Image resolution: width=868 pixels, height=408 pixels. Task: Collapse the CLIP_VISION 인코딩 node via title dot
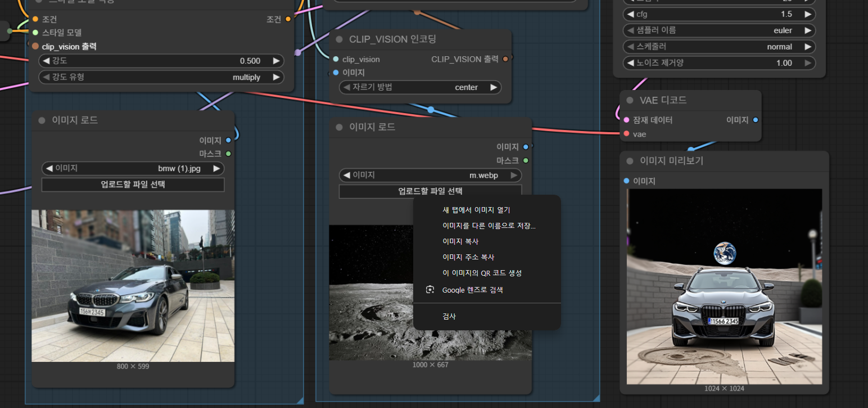339,39
